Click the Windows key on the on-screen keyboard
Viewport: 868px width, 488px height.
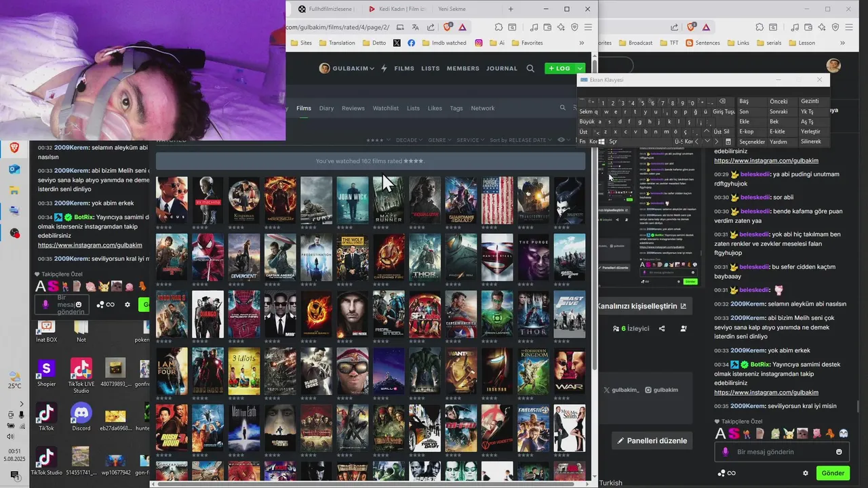coord(601,142)
